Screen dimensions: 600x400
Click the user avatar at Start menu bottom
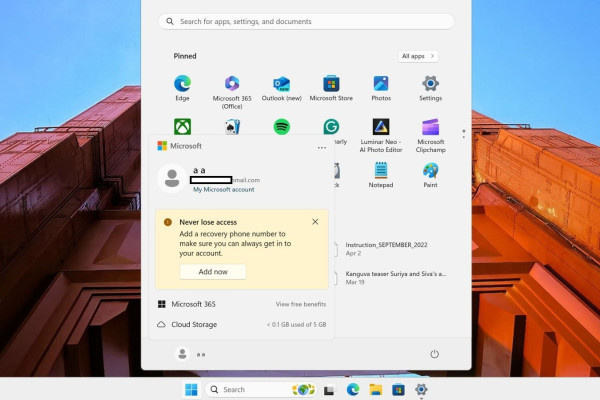coord(183,354)
